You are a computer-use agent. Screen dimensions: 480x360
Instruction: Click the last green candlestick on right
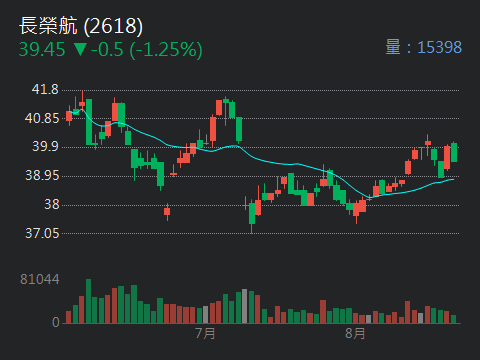coord(454,152)
